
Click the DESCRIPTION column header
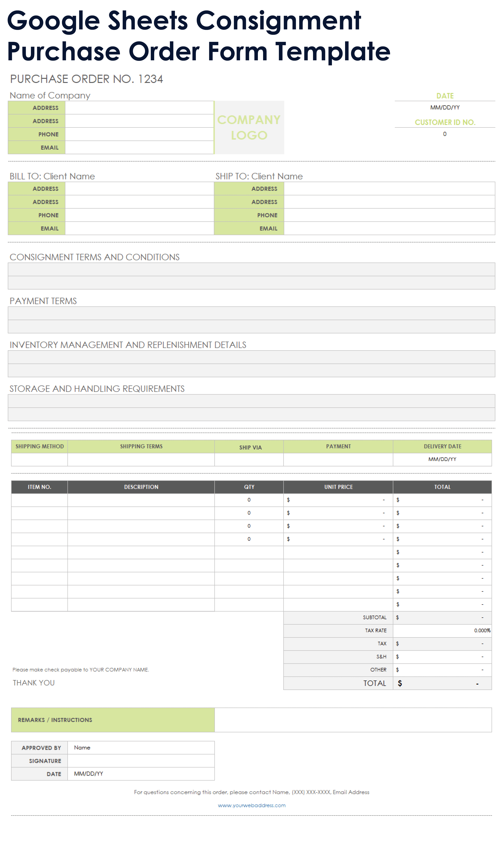pos(141,487)
